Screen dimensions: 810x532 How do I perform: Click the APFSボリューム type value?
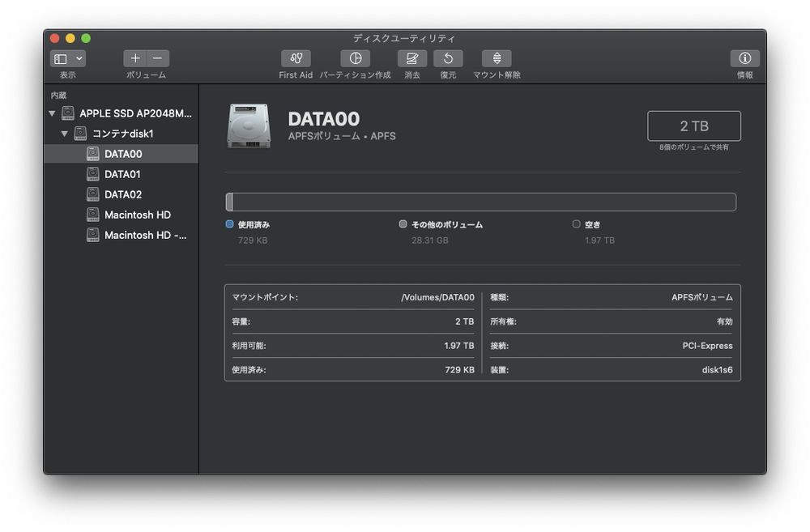coord(702,297)
